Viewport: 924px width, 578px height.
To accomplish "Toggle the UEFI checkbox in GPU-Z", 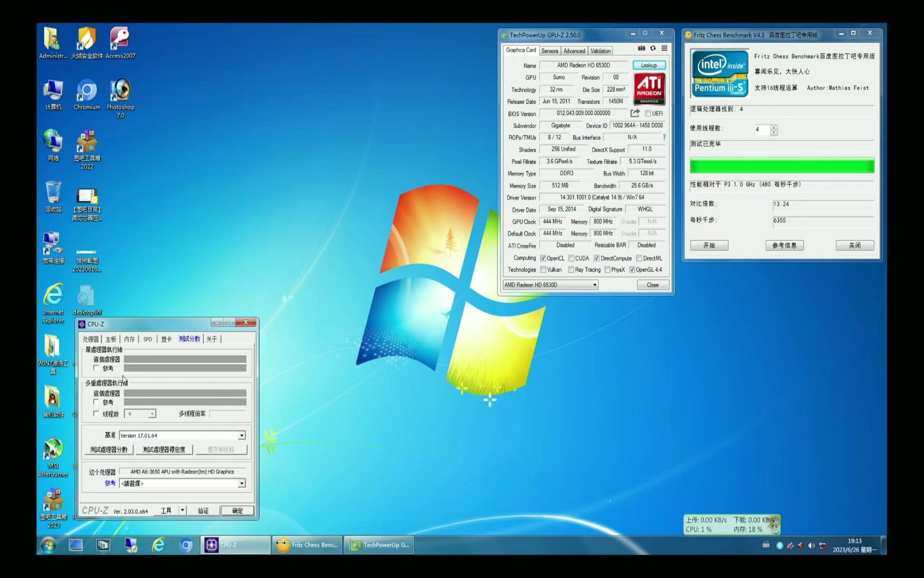I will coord(648,113).
